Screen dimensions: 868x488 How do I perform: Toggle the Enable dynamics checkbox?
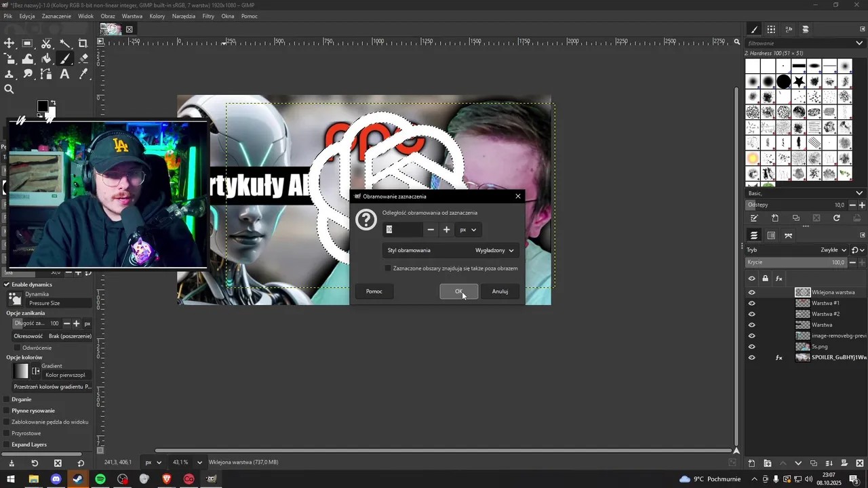pyautogui.click(x=6, y=285)
